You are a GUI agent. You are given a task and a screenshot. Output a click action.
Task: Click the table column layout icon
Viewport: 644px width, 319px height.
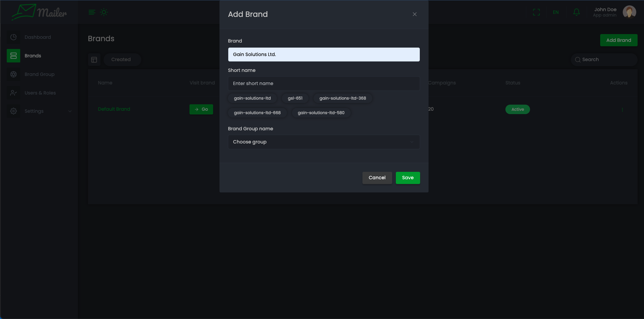click(94, 60)
